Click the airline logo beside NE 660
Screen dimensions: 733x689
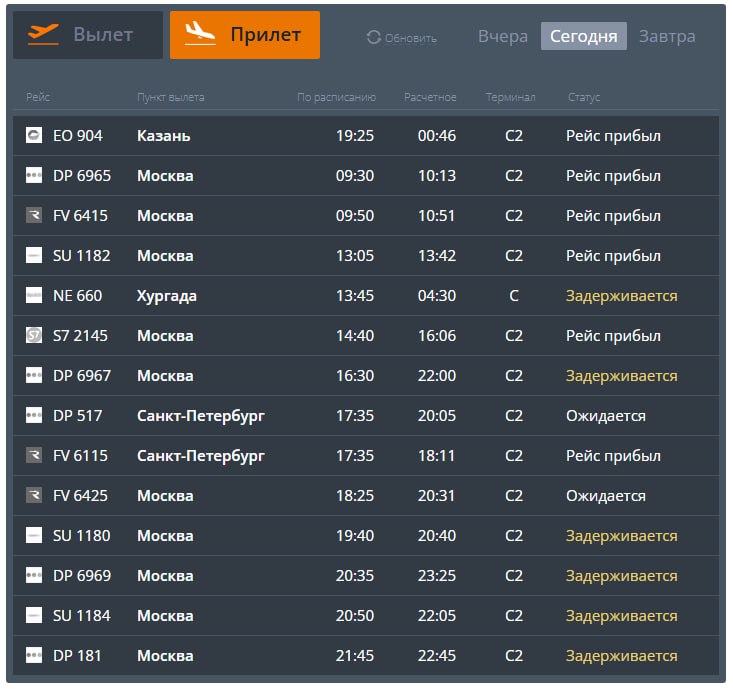pos(34,296)
